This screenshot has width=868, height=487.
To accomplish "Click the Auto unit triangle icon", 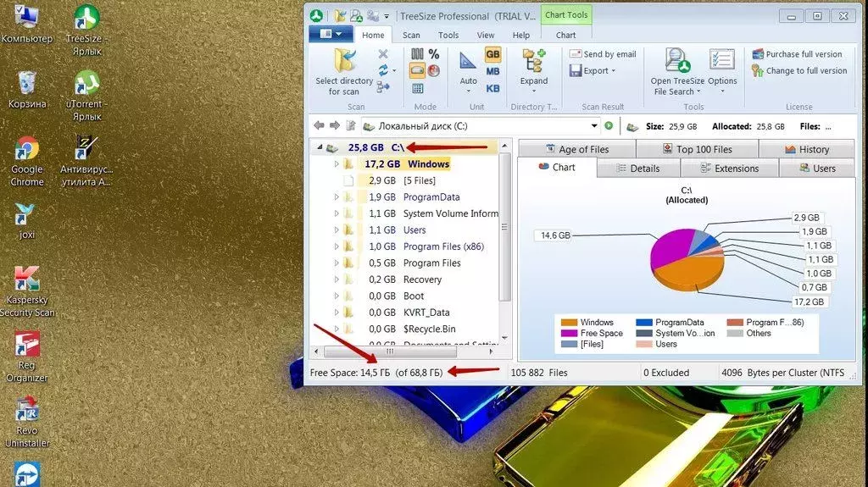I will tap(468, 61).
